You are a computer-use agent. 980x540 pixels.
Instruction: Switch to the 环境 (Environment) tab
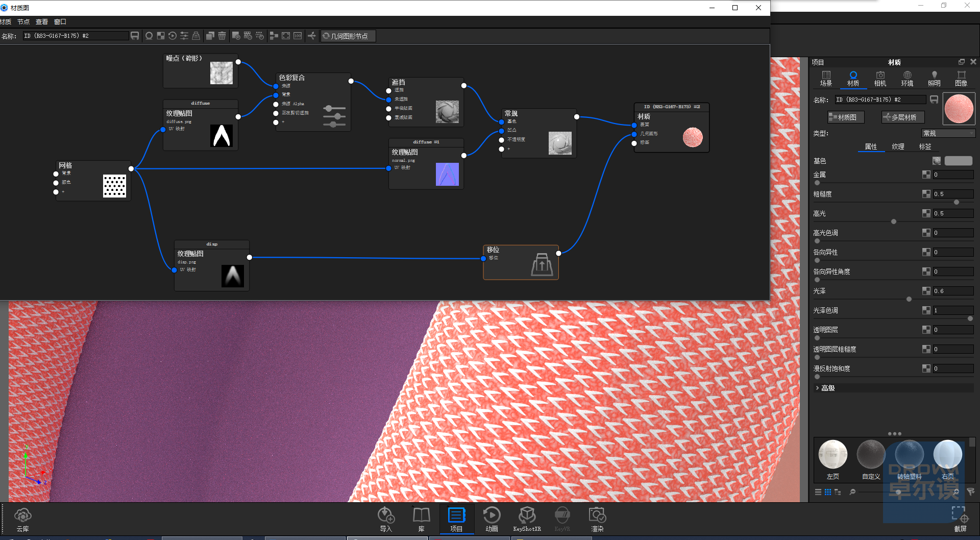[907, 79]
